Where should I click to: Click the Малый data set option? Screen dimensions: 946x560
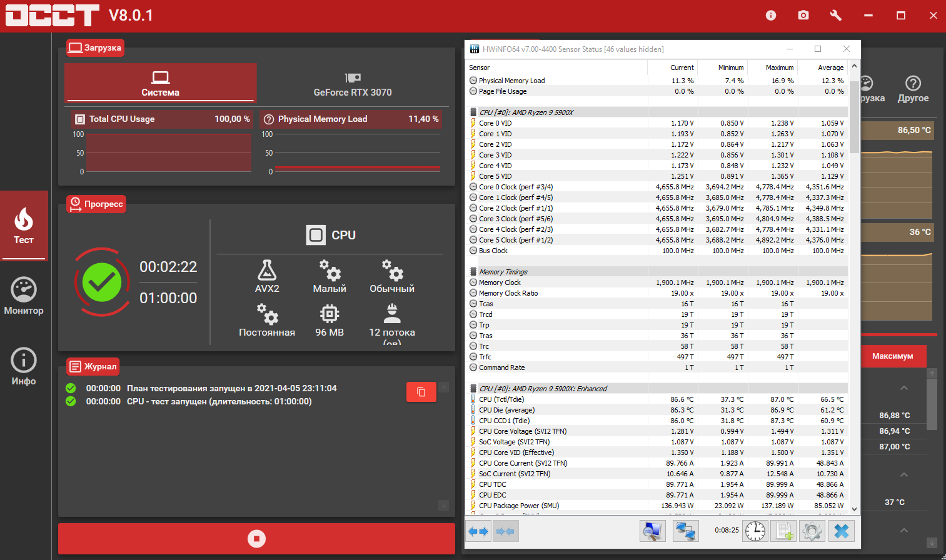330,276
